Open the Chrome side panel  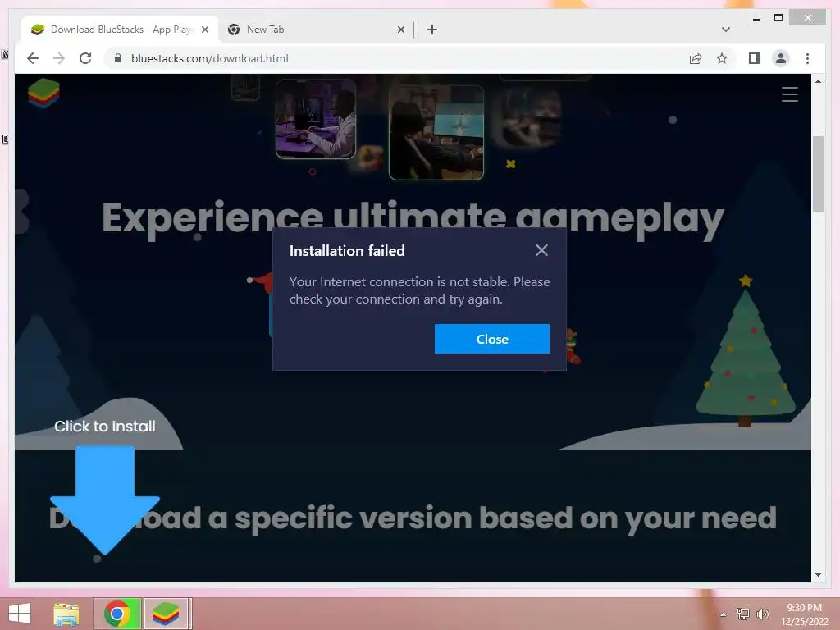point(755,58)
